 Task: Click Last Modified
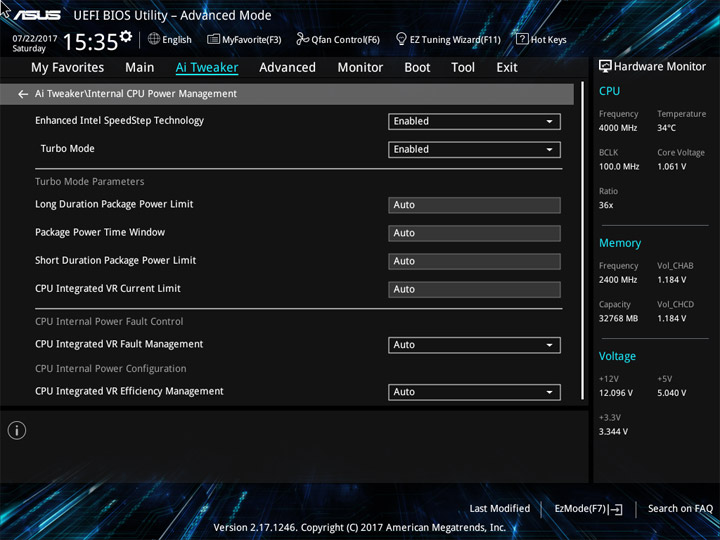(500, 508)
